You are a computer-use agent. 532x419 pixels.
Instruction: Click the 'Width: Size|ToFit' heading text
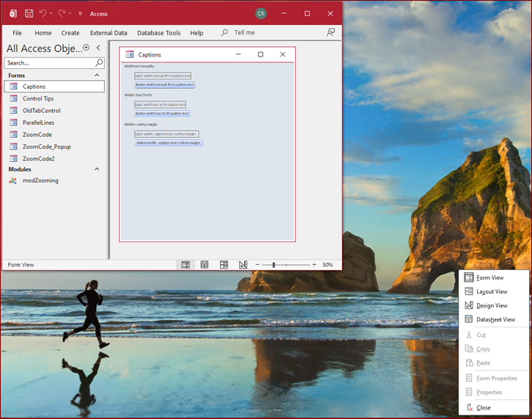tap(138, 95)
